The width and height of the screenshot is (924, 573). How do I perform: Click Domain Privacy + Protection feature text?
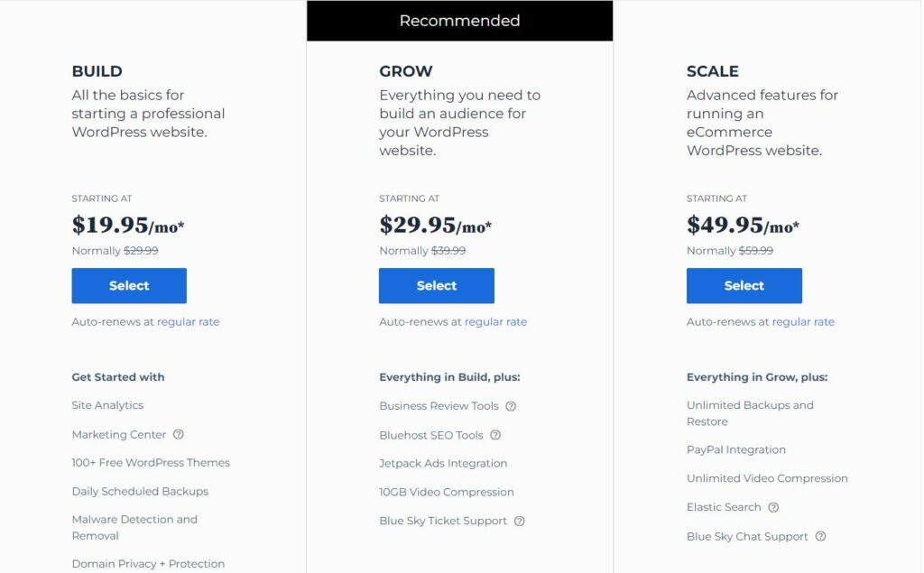point(149,564)
